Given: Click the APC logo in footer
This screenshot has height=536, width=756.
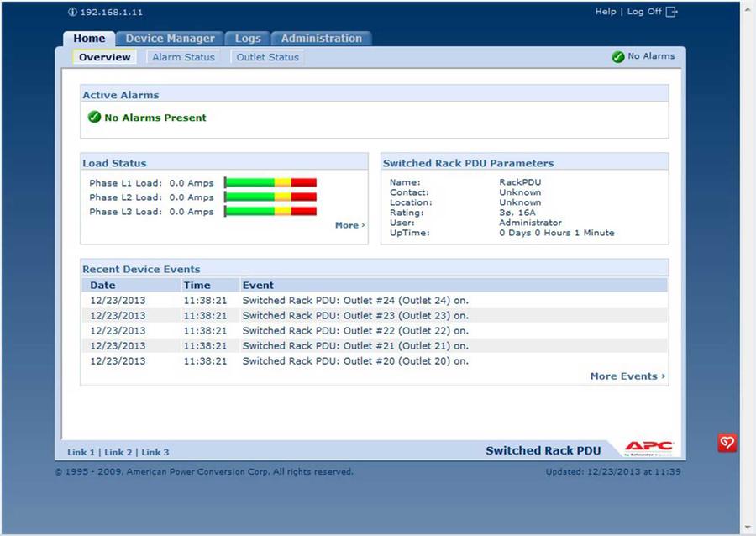Looking at the screenshot, I should click(x=648, y=449).
